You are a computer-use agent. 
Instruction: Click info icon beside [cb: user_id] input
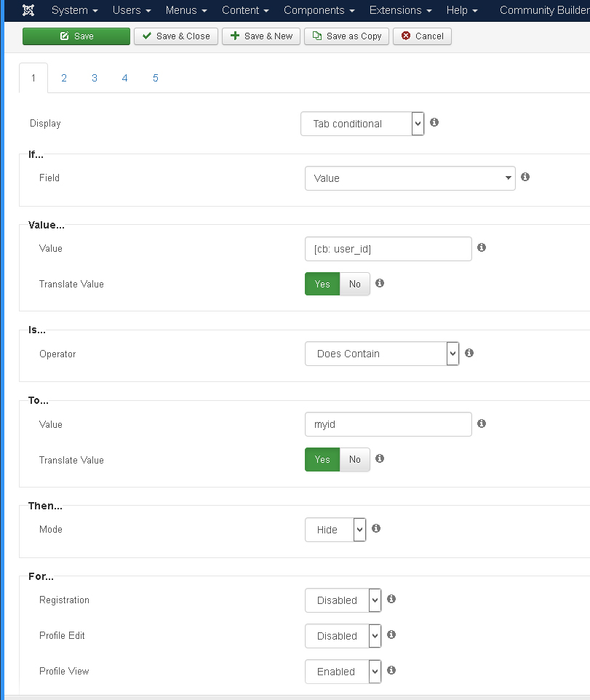[x=482, y=247]
